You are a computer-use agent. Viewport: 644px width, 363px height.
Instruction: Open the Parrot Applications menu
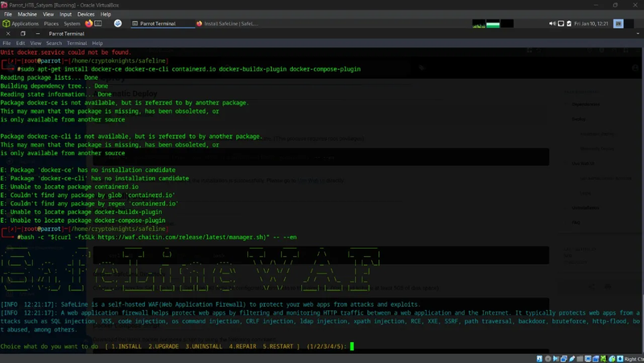21,23
